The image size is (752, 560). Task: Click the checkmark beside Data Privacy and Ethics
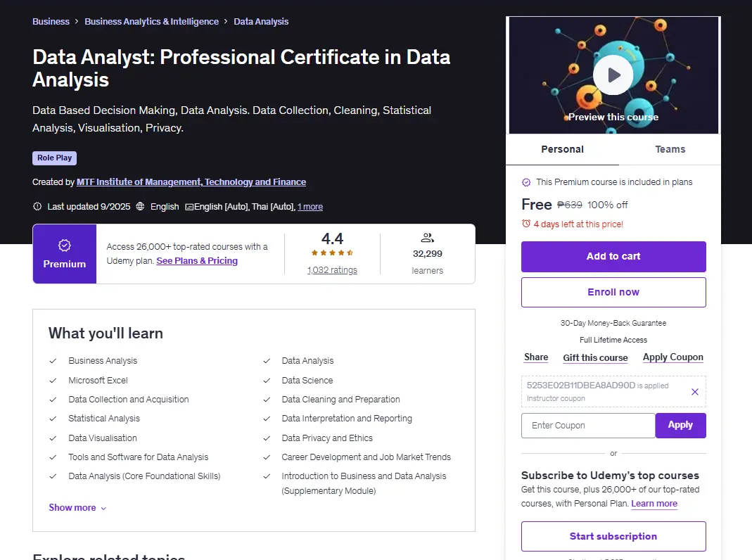pyautogui.click(x=267, y=438)
